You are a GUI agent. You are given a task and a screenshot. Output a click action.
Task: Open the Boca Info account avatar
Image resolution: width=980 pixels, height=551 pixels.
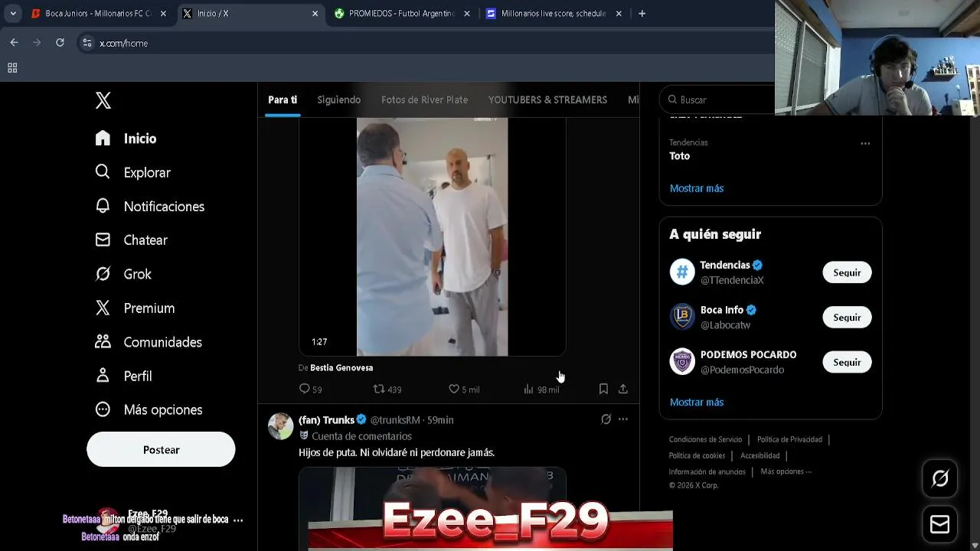682,317
